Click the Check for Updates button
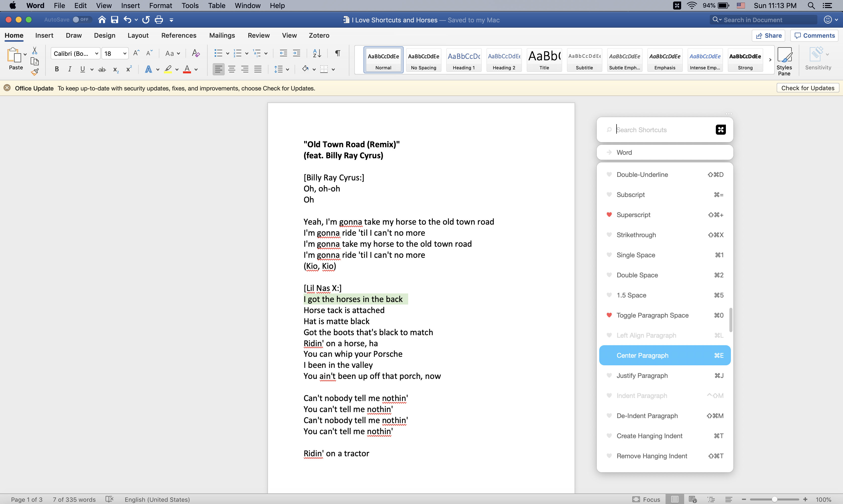Image resolution: width=843 pixels, height=504 pixels. (807, 88)
